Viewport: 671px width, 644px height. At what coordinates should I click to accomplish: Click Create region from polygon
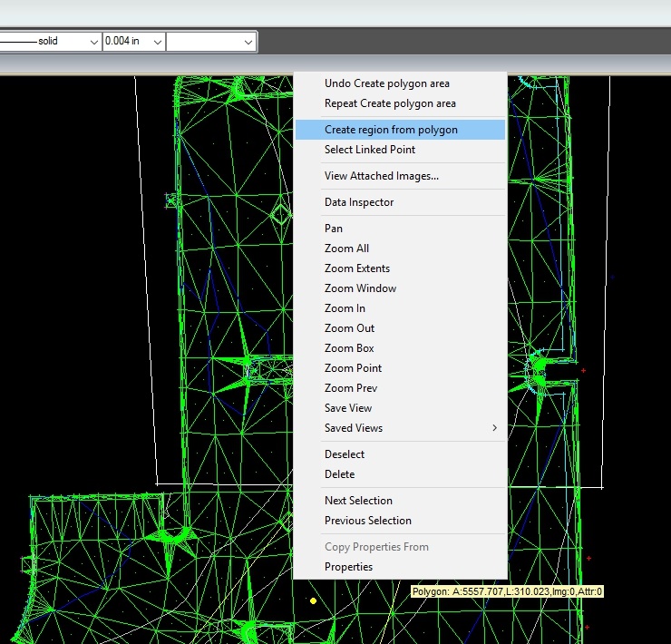pos(391,130)
